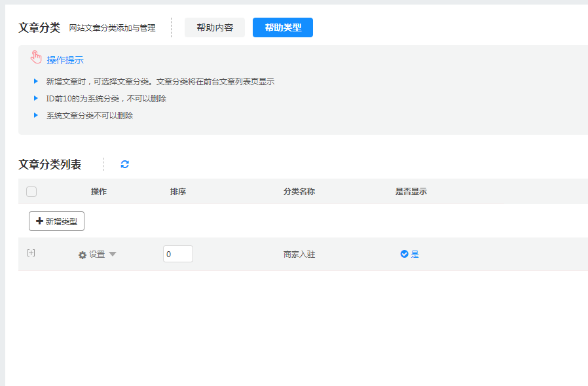Tick the select-all checkbox in the table header
This screenshot has height=386, width=588.
31,192
